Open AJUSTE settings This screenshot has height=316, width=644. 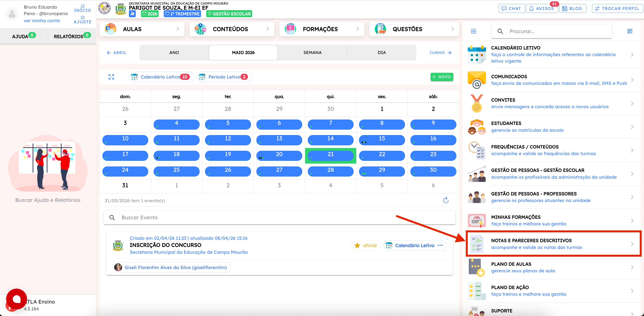tap(82, 20)
